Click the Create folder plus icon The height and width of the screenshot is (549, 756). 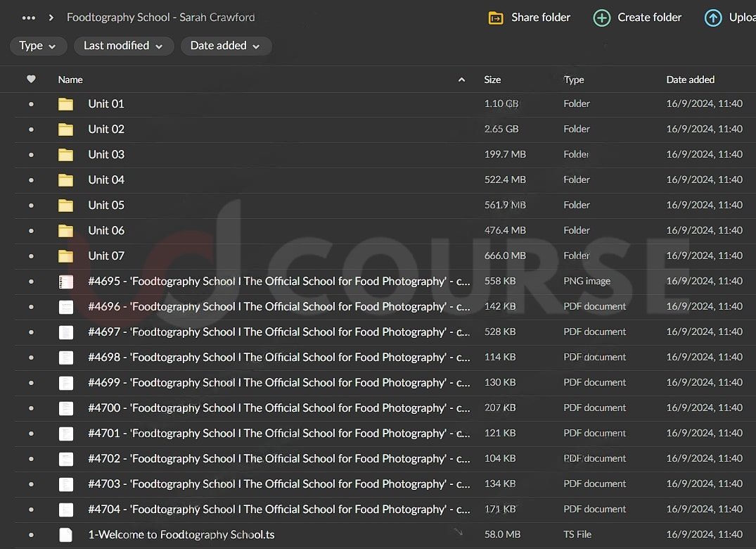pos(601,18)
